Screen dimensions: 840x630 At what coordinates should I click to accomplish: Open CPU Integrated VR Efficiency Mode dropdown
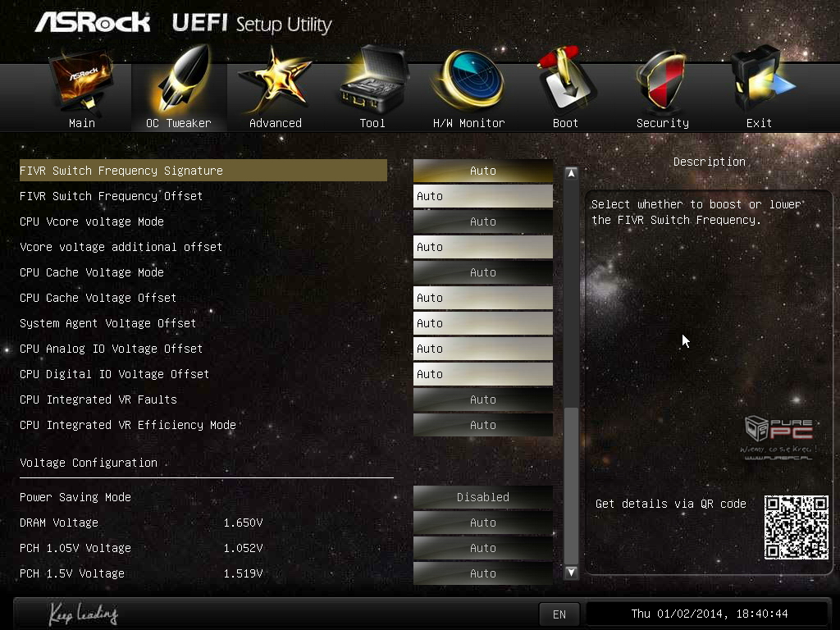pos(482,425)
